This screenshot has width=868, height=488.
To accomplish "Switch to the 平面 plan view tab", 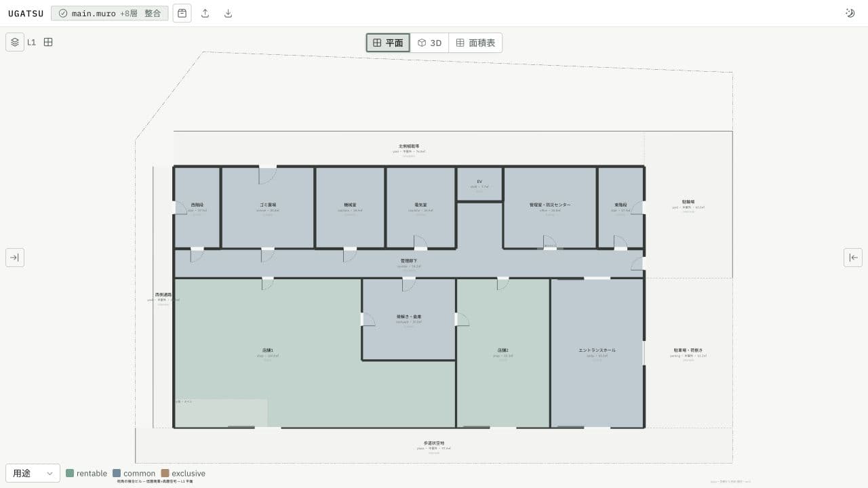I will 388,43.
